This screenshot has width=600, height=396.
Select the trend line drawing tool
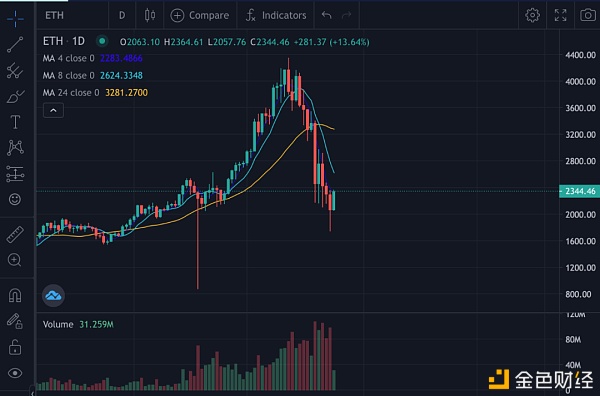[15, 44]
